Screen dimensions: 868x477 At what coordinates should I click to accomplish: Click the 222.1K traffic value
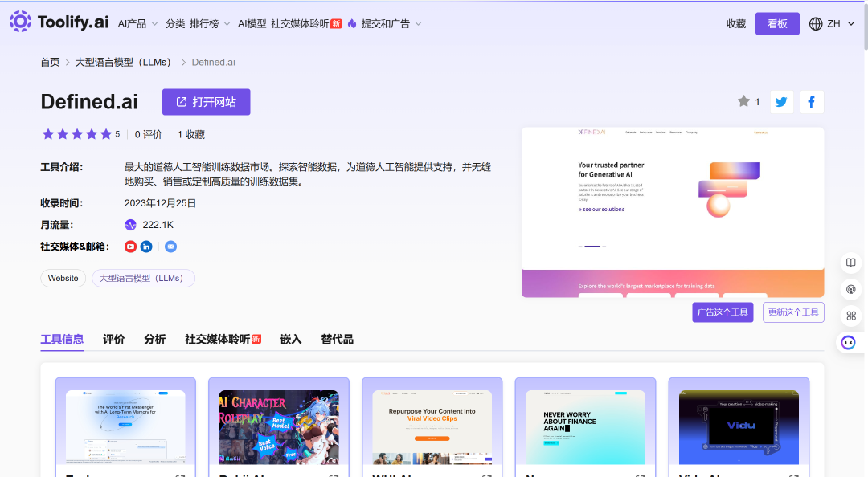click(158, 225)
